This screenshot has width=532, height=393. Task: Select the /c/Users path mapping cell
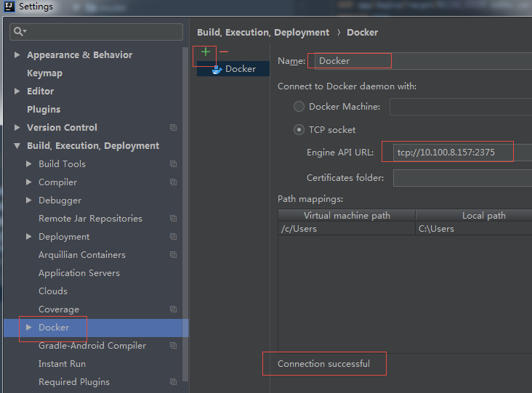click(347, 229)
